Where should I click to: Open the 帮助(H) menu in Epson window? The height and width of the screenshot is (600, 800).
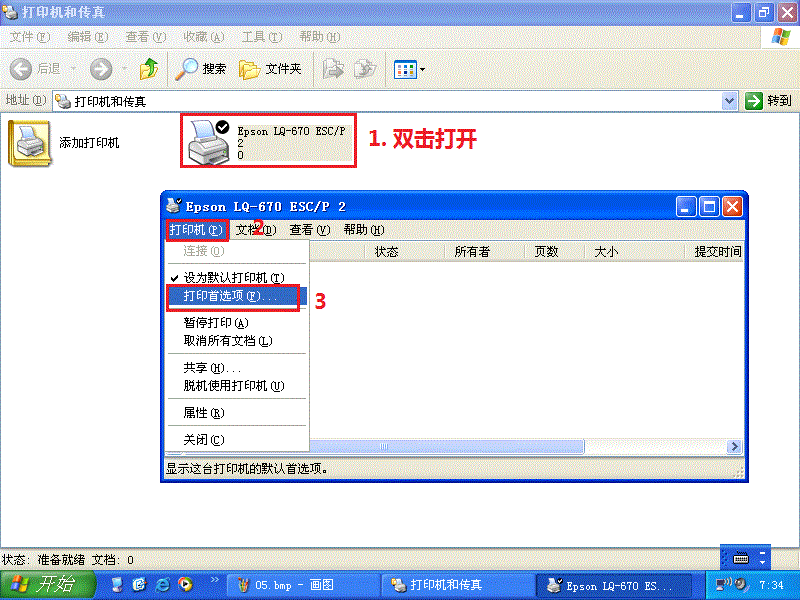click(364, 230)
